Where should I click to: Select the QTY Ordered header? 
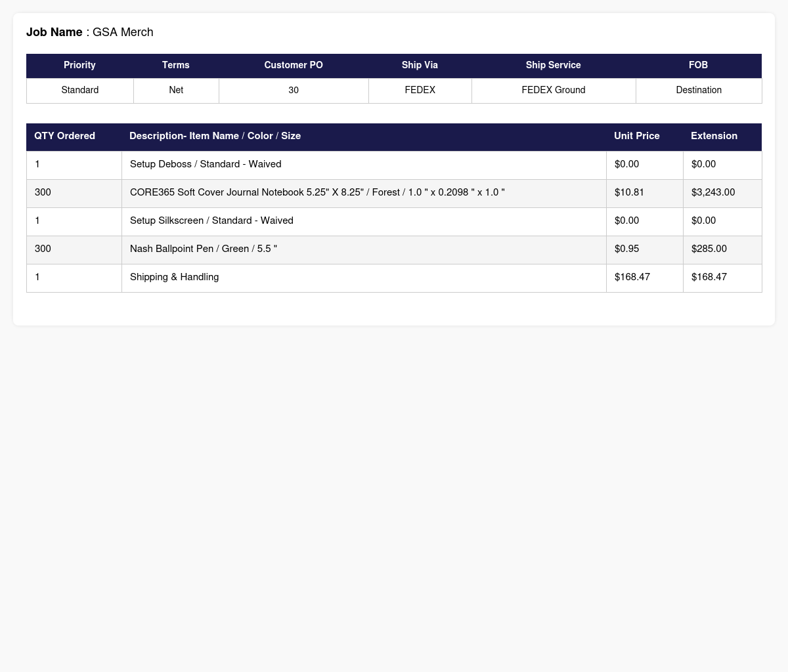coord(74,136)
